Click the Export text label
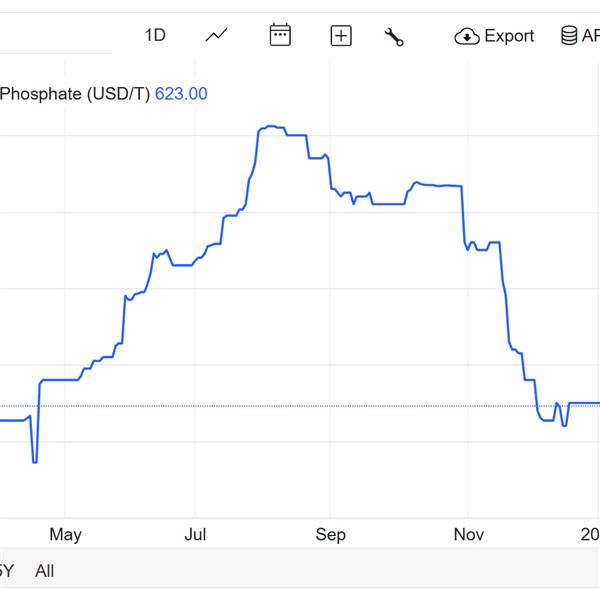600x600 pixels. pos(509,36)
